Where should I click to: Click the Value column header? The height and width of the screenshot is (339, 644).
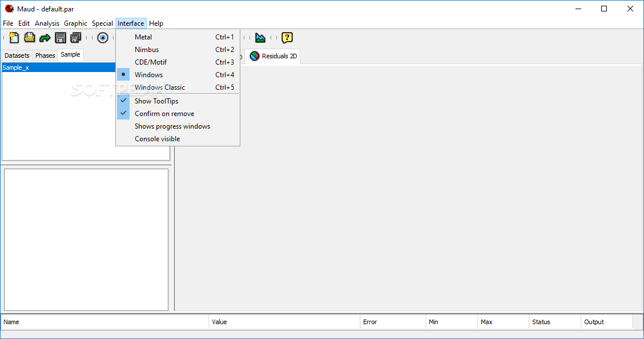285,322
